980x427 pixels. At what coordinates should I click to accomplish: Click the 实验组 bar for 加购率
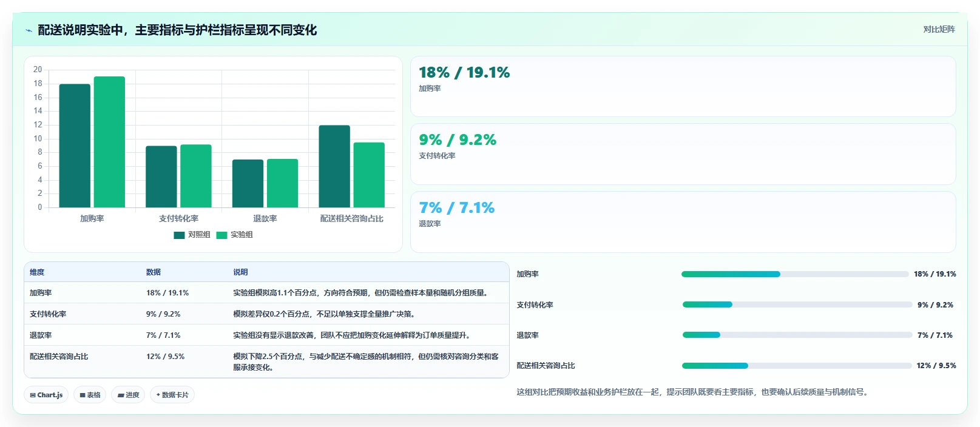pos(109,142)
